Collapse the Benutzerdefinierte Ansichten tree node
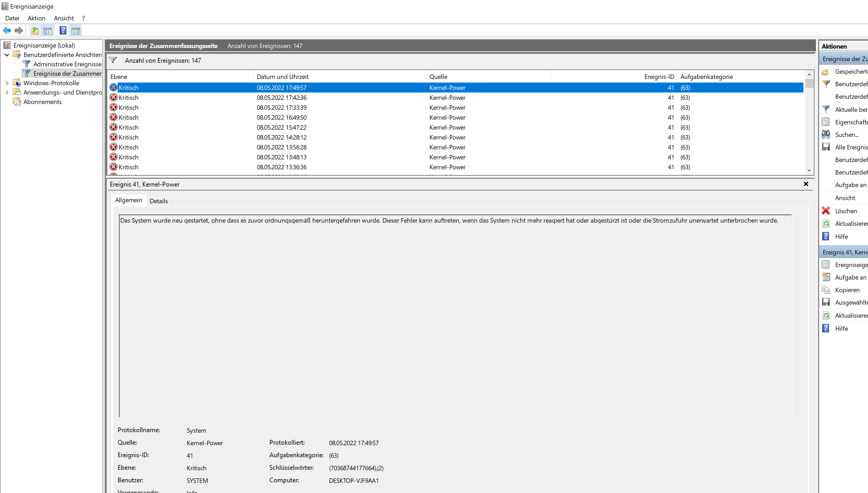 7,55
